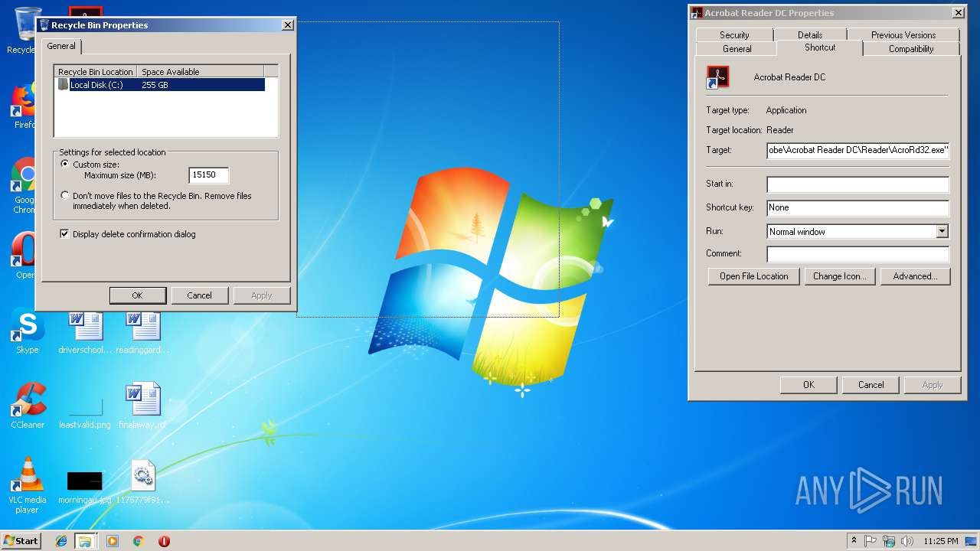This screenshot has width=980, height=551.
Task: Close the Acrobat Reader DC Properties window
Action: pyautogui.click(x=958, y=13)
